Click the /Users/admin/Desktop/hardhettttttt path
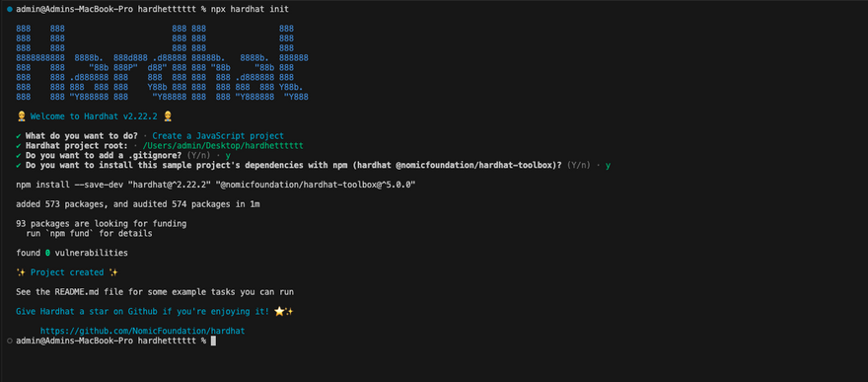 tap(223, 146)
